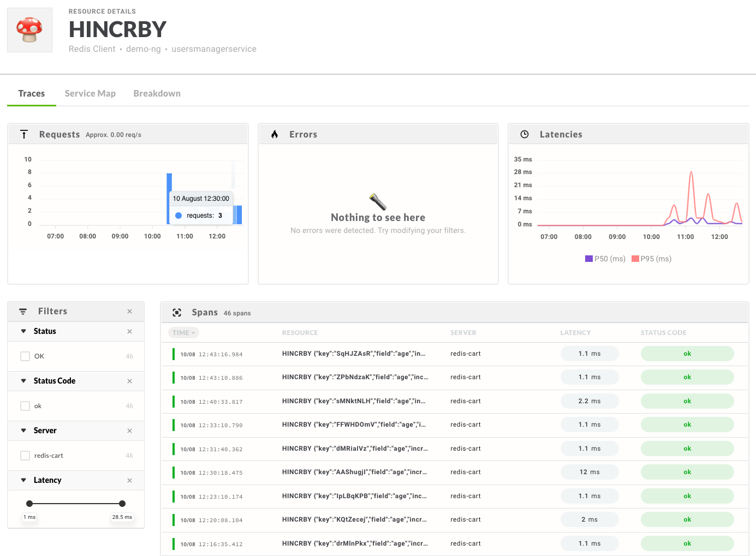Click the spans crosshair icon
This screenshot has height=556, width=756.
[177, 312]
